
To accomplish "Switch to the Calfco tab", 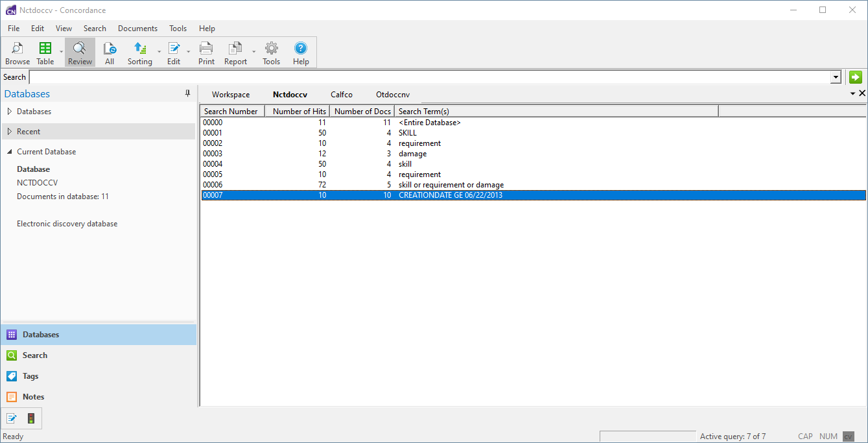I will [342, 95].
